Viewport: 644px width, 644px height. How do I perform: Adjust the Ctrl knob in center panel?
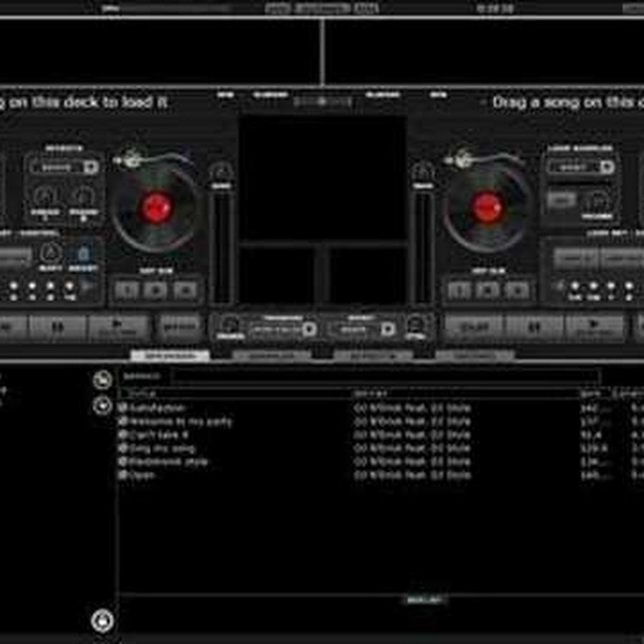(415, 324)
